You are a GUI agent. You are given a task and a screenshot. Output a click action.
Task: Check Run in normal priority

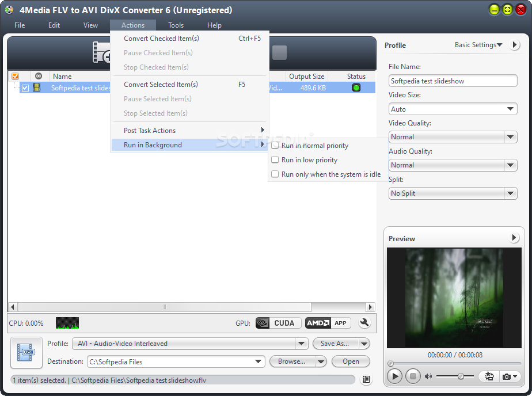click(x=275, y=145)
